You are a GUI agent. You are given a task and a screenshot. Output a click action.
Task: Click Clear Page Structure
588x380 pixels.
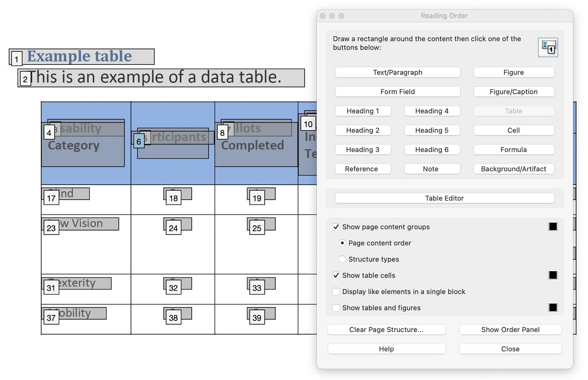point(386,329)
